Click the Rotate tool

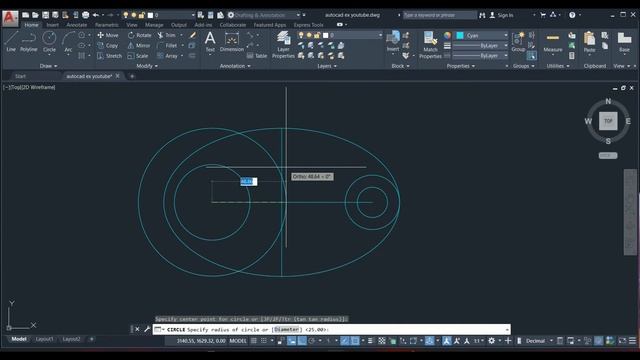coord(139,36)
